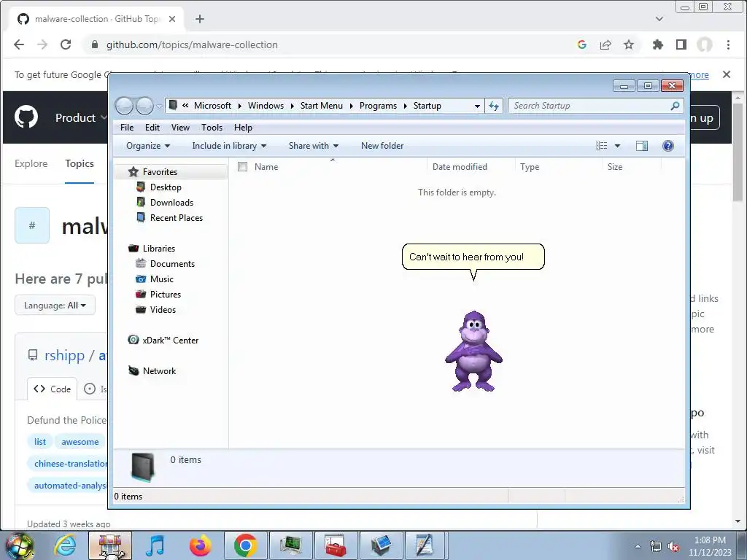The width and height of the screenshot is (747, 560).
Task: Click the Explorer back navigation button
Action: point(124,106)
